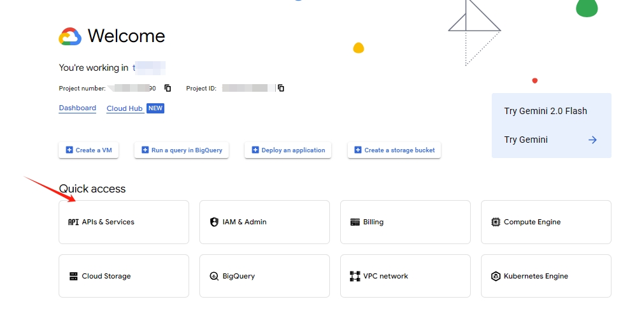The width and height of the screenshot is (644, 311).
Task: Click the plus icon on Create a VM
Action: [69, 150]
